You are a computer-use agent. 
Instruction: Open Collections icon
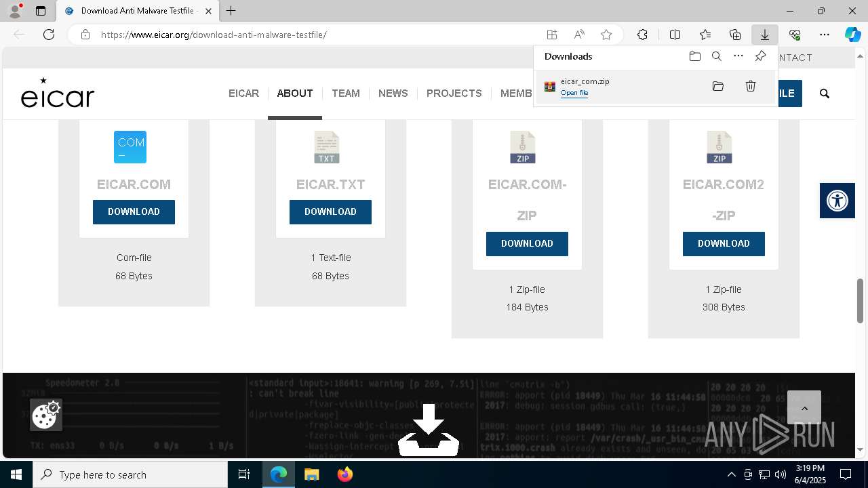[735, 35]
